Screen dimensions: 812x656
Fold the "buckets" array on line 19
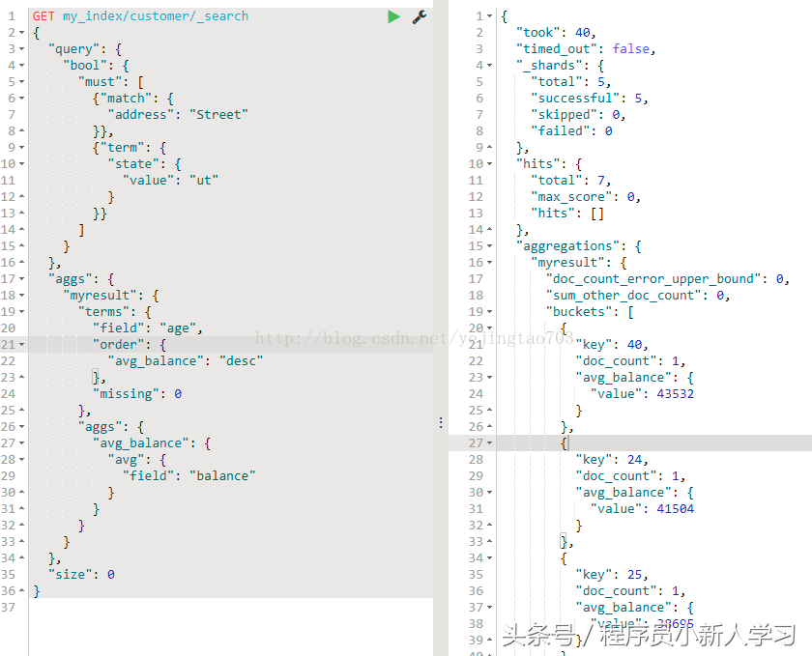coord(489,312)
